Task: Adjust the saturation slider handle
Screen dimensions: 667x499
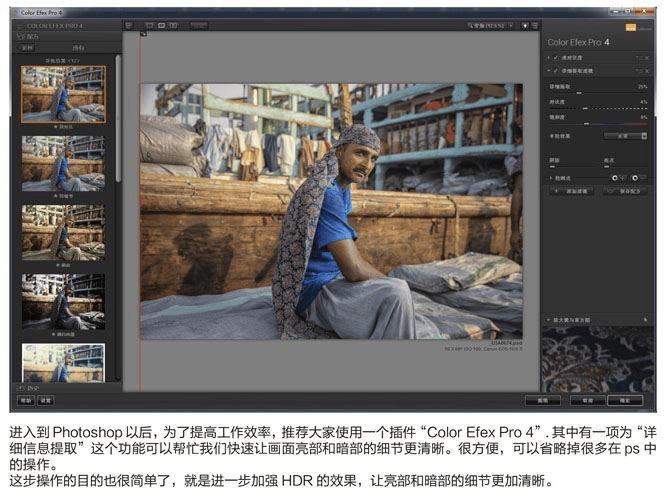Action: 587,124
